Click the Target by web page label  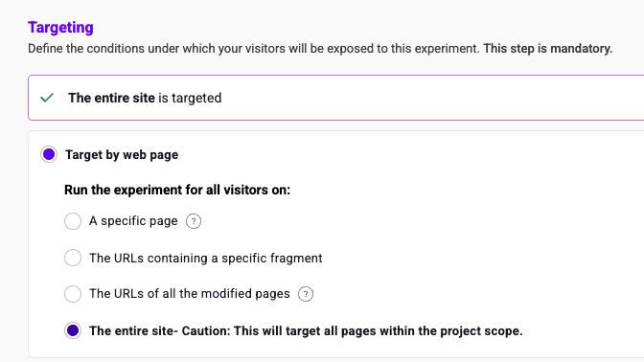pos(122,155)
